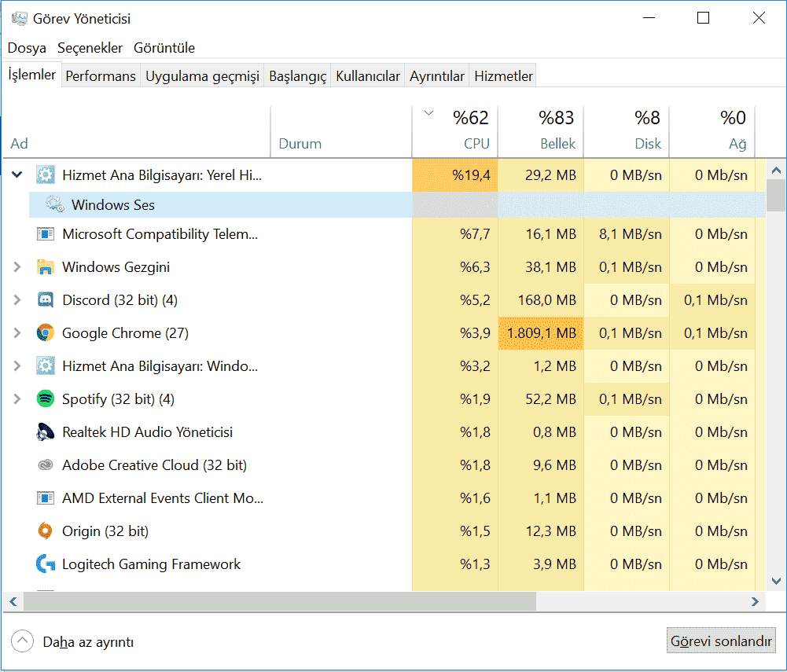
Task: Click the Spotify icon
Action: pyautogui.click(x=45, y=399)
